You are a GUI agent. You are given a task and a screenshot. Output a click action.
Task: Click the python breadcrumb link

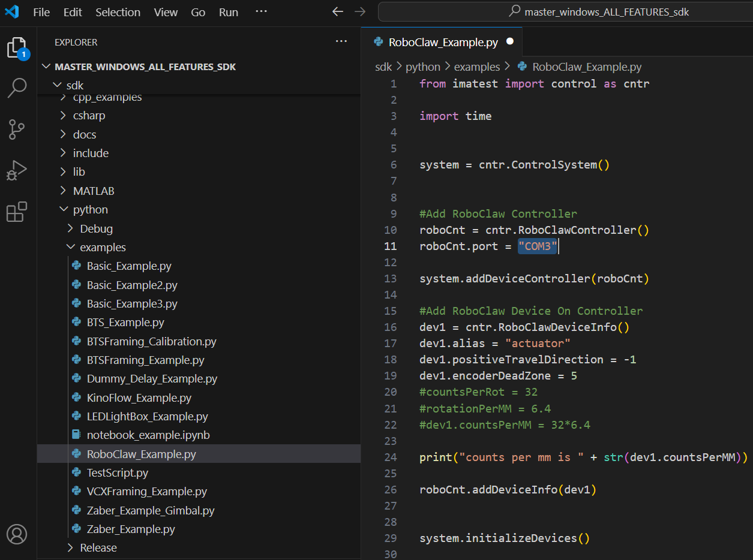click(423, 67)
